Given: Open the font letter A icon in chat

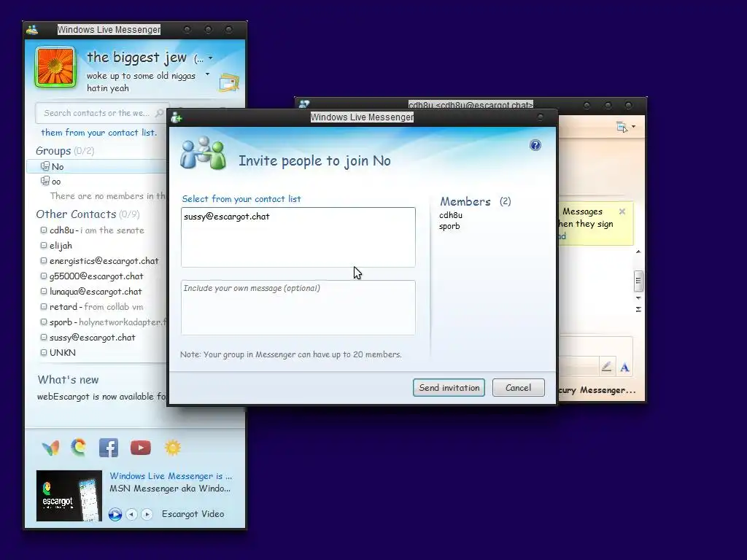Looking at the screenshot, I should (624, 367).
